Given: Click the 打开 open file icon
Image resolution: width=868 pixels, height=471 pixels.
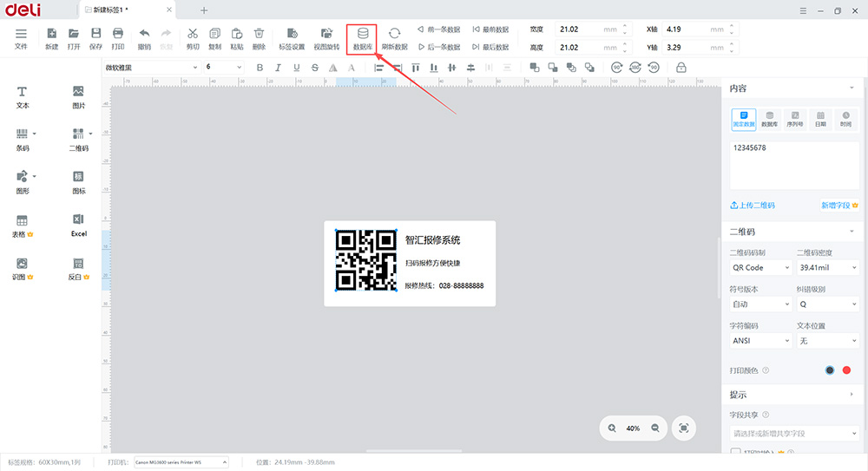Looking at the screenshot, I should [x=74, y=39].
